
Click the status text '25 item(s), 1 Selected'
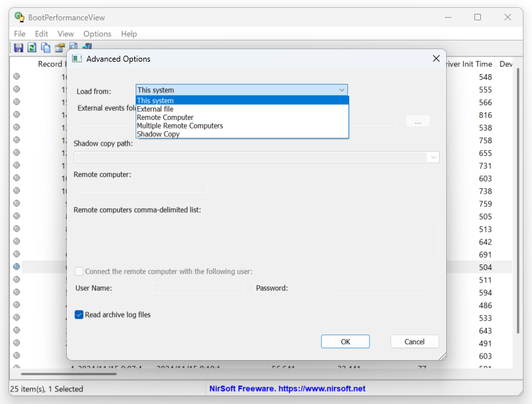coord(47,389)
